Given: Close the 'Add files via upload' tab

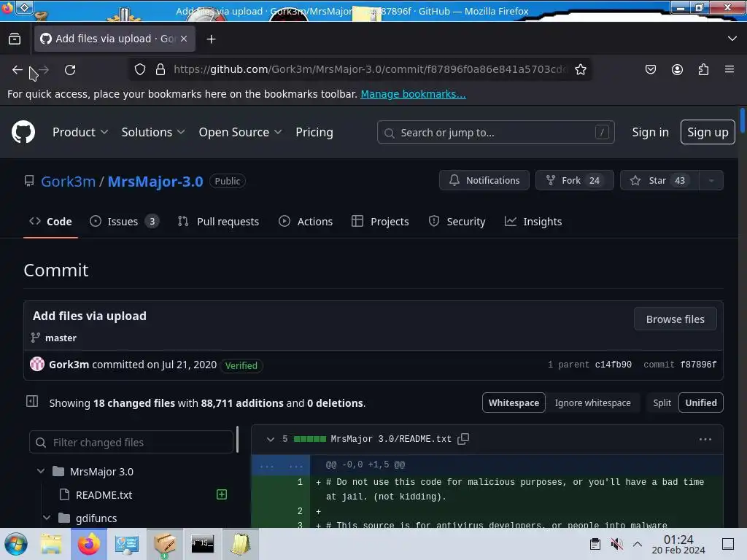Looking at the screenshot, I should point(184,39).
